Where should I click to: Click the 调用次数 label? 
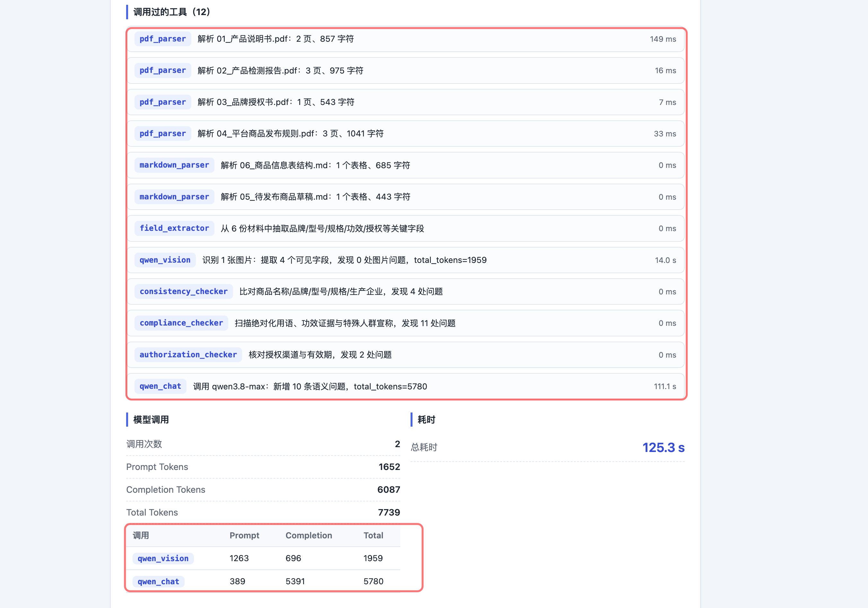pyautogui.click(x=144, y=444)
